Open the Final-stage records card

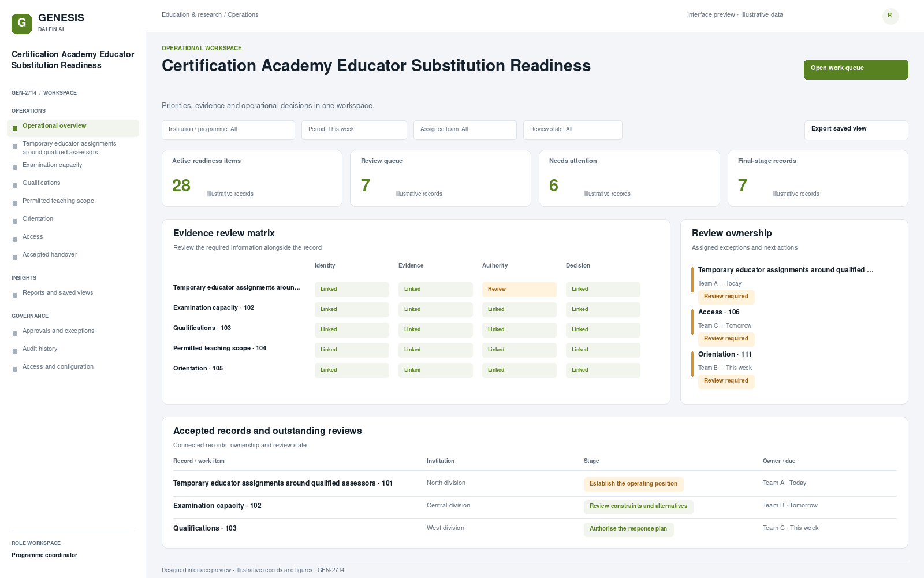click(x=818, y=178)
